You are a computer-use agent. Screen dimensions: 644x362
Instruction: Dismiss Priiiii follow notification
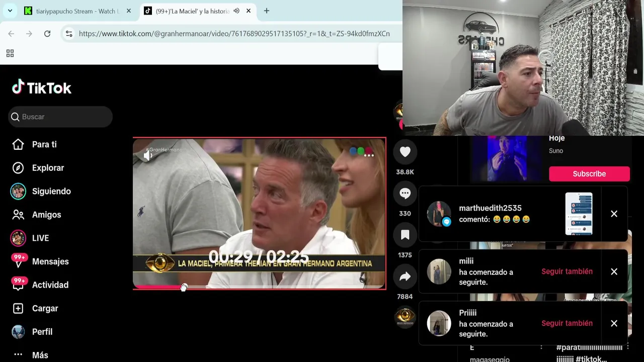[x=614, y=324]
